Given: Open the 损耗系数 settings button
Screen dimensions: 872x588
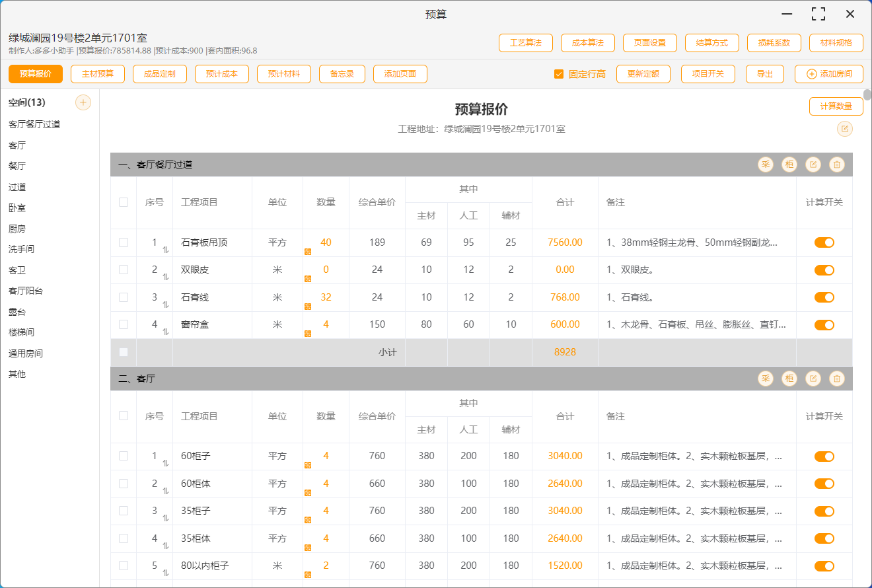Looking at the screenshot, I should pos(774,43).
